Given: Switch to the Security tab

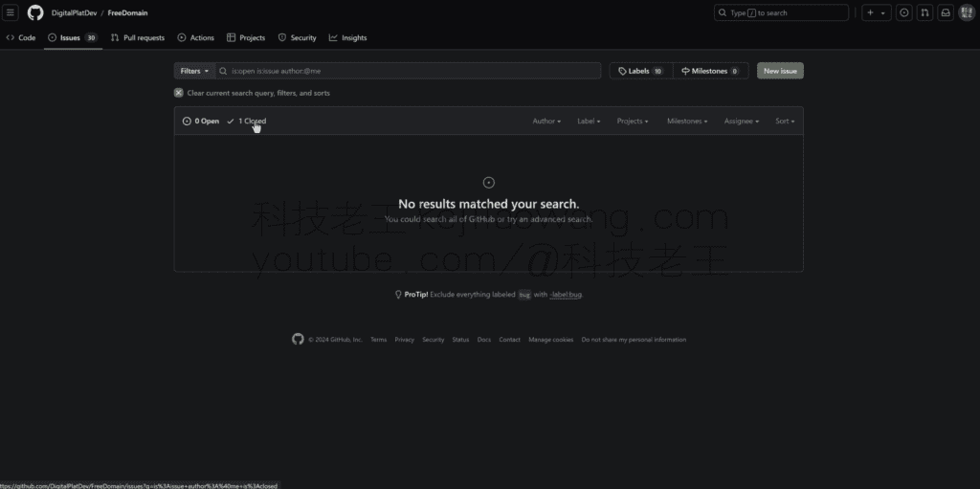Looking at the screenshot, I should coord(298,37).
